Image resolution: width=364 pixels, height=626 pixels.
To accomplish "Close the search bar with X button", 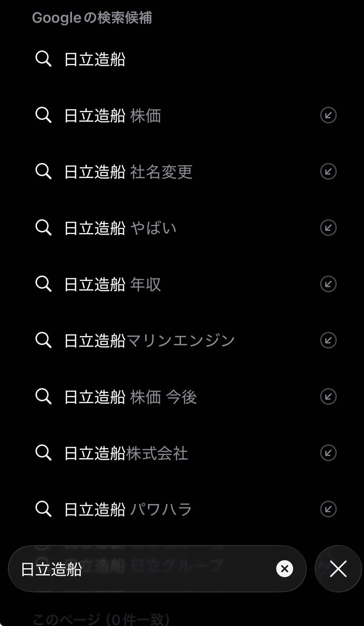I will 338,569.
